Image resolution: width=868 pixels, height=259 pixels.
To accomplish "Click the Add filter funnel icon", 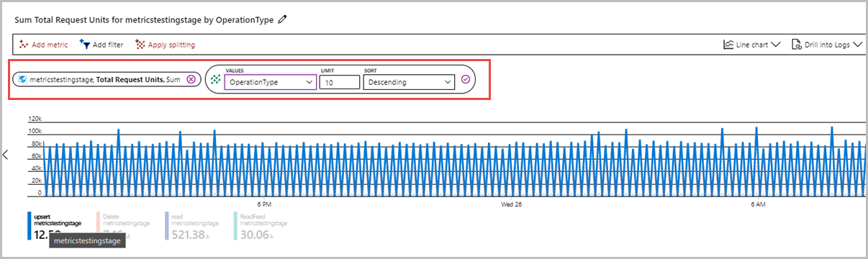I will (x=84, y=45).
